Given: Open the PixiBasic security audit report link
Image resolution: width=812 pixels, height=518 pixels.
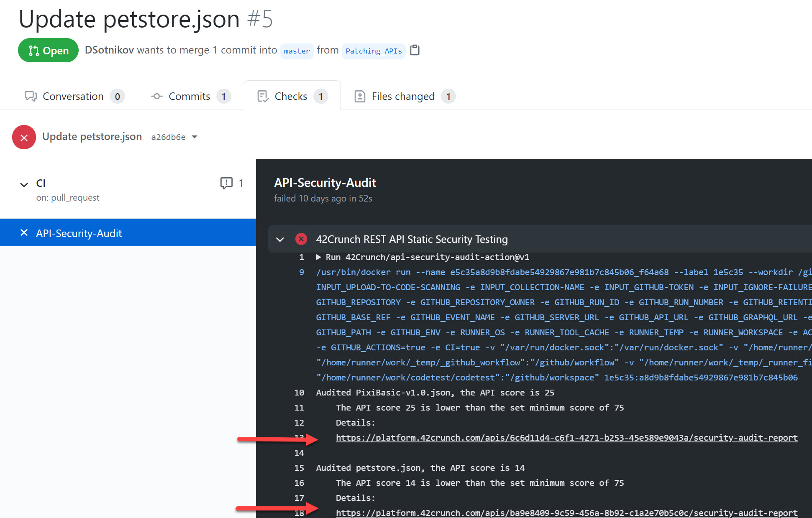Looking at the screenshot, I should pyautogui.click(x=566, y=438).
